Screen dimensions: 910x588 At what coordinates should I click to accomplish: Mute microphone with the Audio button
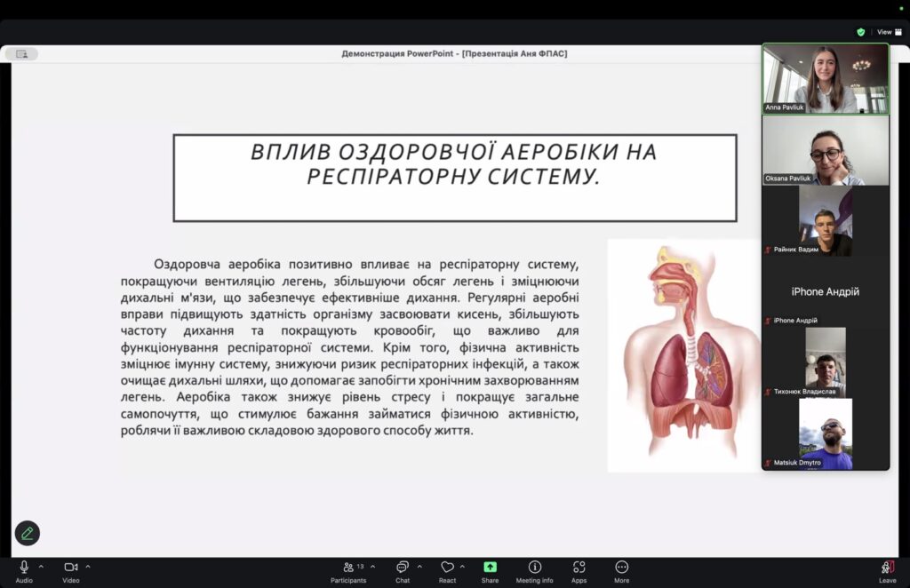click(x=24, y=571)
